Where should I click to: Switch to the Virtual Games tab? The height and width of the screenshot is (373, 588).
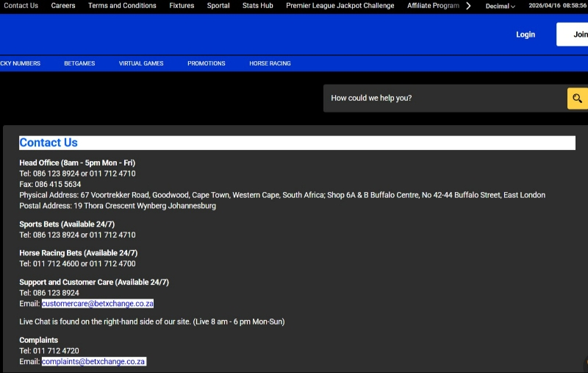pyautogui.click(x=141, y=63)
